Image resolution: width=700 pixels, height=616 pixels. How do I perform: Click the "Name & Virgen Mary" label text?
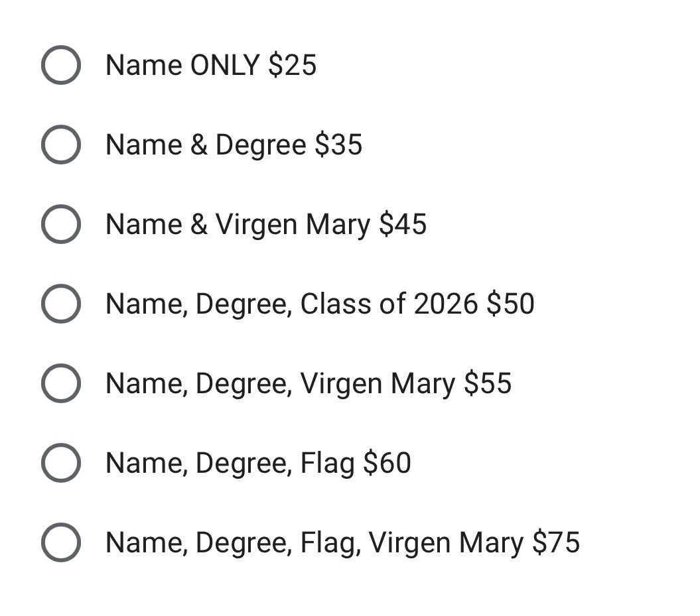[238, 224]
